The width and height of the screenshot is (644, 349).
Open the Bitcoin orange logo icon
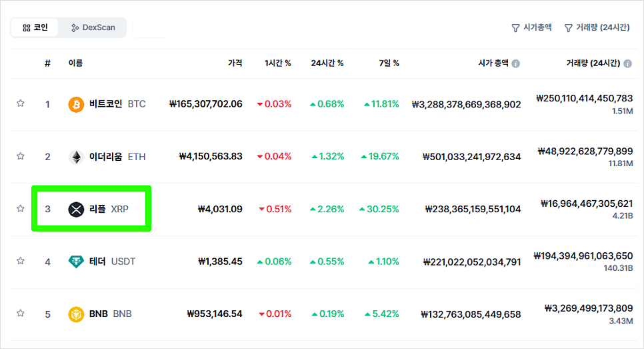click(x=76, y=104)
